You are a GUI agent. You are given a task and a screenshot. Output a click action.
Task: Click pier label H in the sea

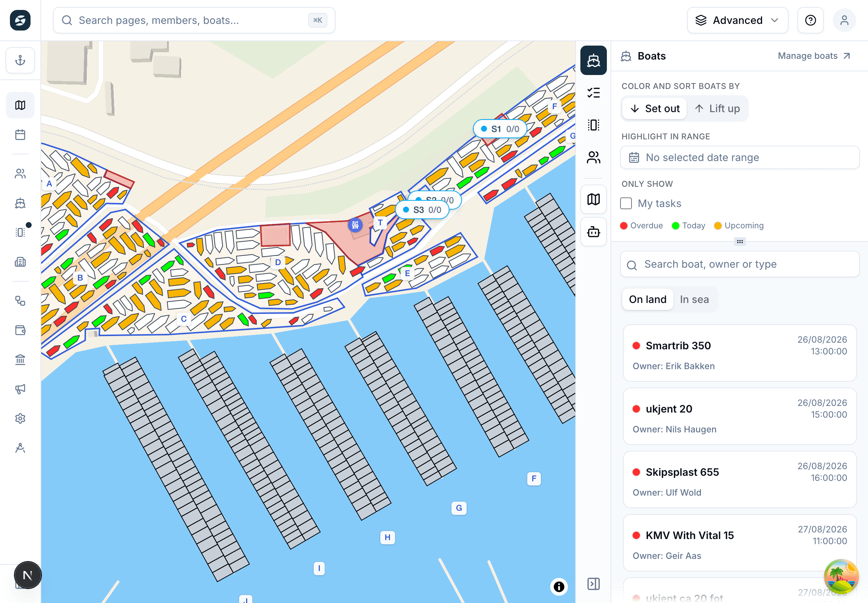(x=387, y=537)
